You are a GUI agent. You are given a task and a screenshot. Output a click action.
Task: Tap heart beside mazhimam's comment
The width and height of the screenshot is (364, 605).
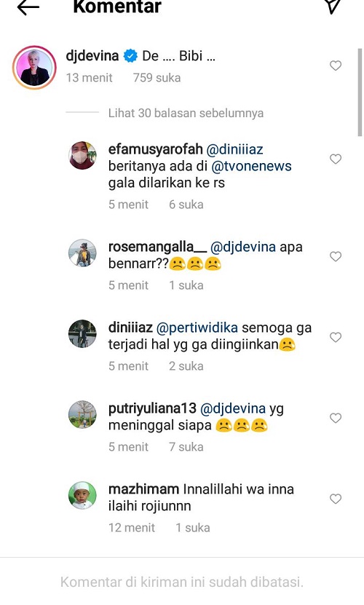[x=336, y=499]
